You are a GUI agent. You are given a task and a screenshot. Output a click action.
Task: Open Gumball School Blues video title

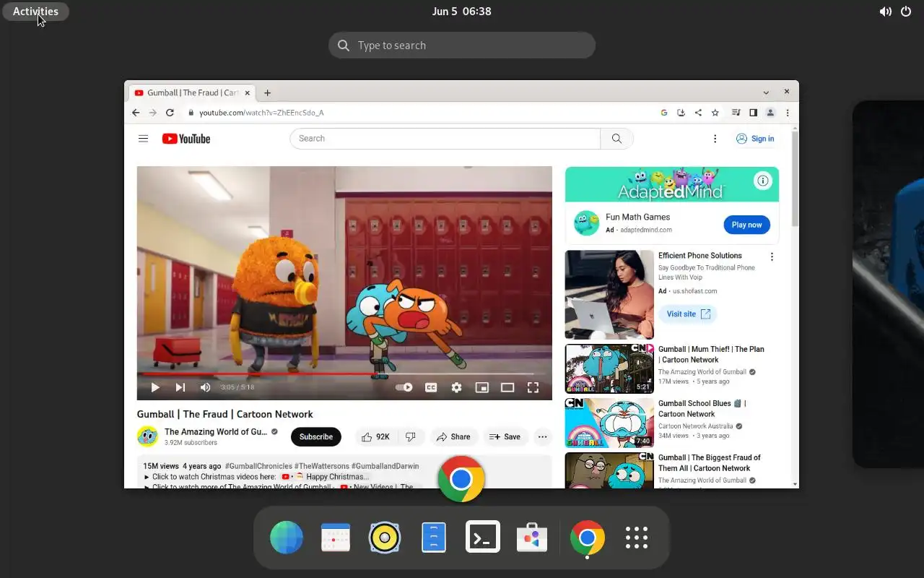coord(702,409)
